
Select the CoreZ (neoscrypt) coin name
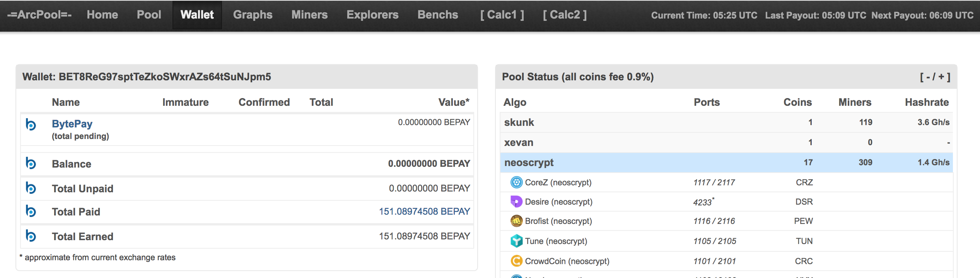point(558,182)
